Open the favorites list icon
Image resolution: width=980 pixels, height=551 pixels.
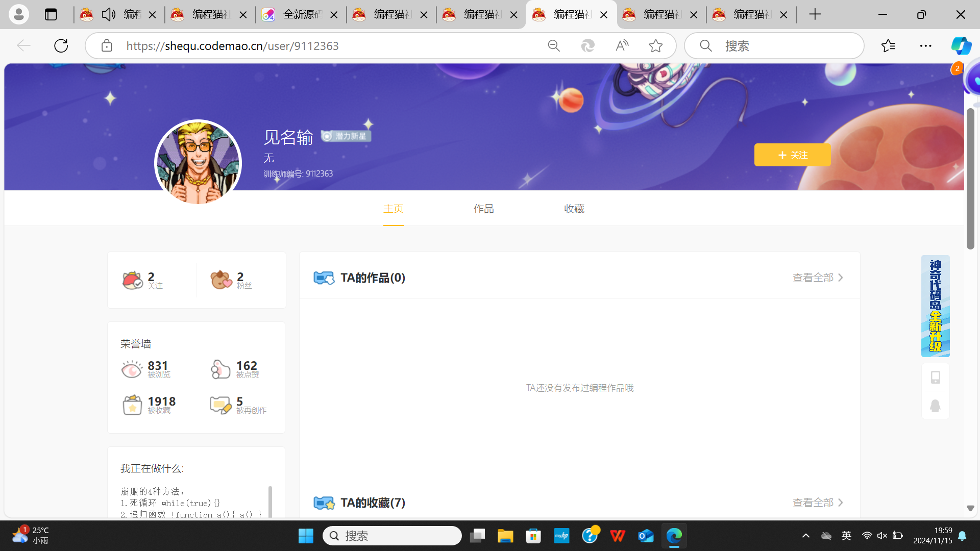click(888, 46)
